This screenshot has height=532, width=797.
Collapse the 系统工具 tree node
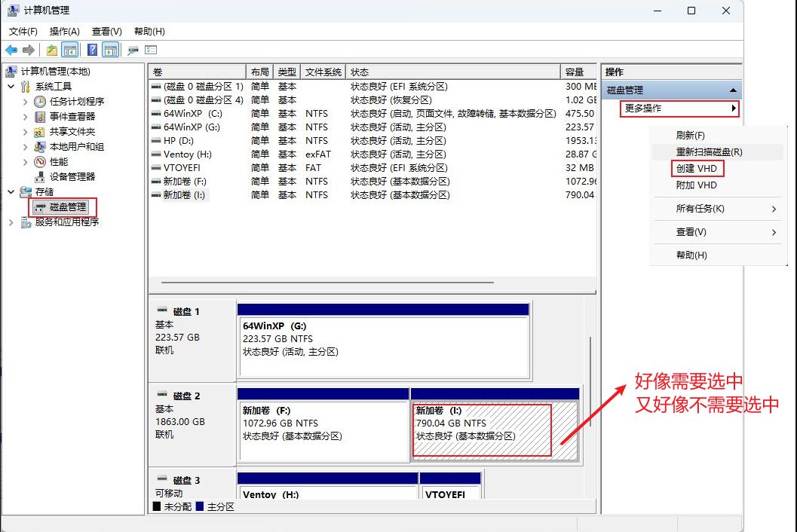tap(11, 87)
